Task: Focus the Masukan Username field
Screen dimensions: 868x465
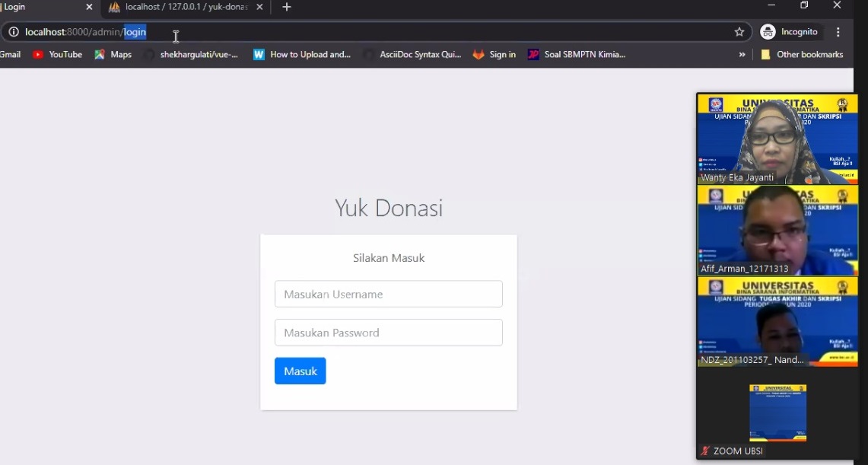Action: [388, 294]
